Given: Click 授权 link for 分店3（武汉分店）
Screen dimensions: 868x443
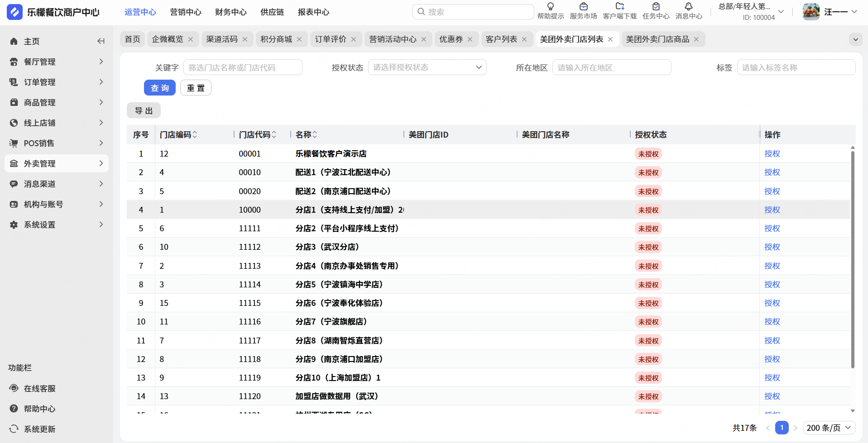Looking at the screenshot, I should tap(772, 247).
